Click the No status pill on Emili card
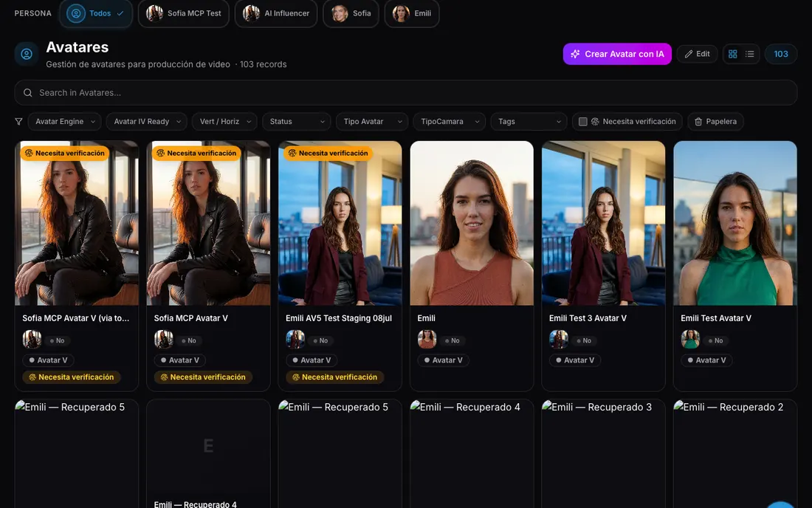Screen dimensions: 812x508 click(452, 340)
